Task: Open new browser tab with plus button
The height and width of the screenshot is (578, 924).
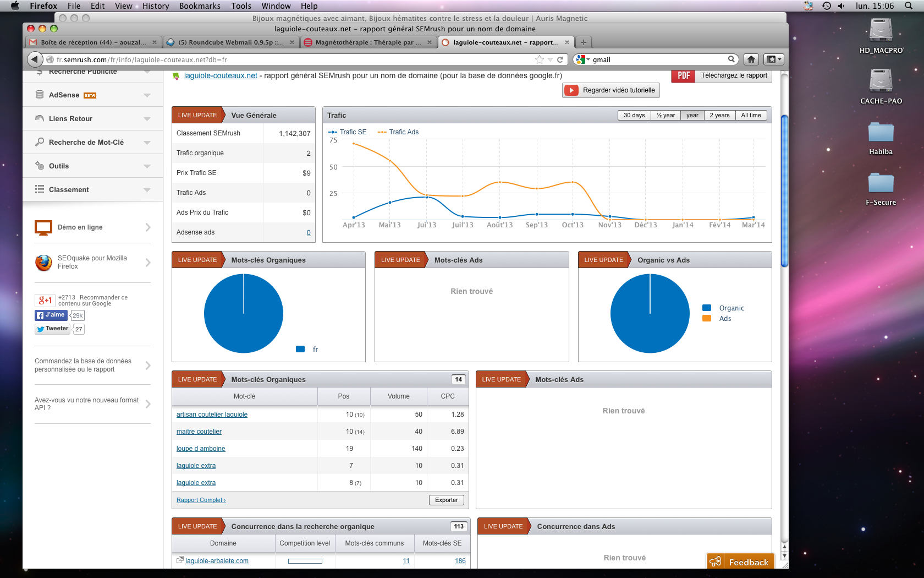Action: (584, 42)
